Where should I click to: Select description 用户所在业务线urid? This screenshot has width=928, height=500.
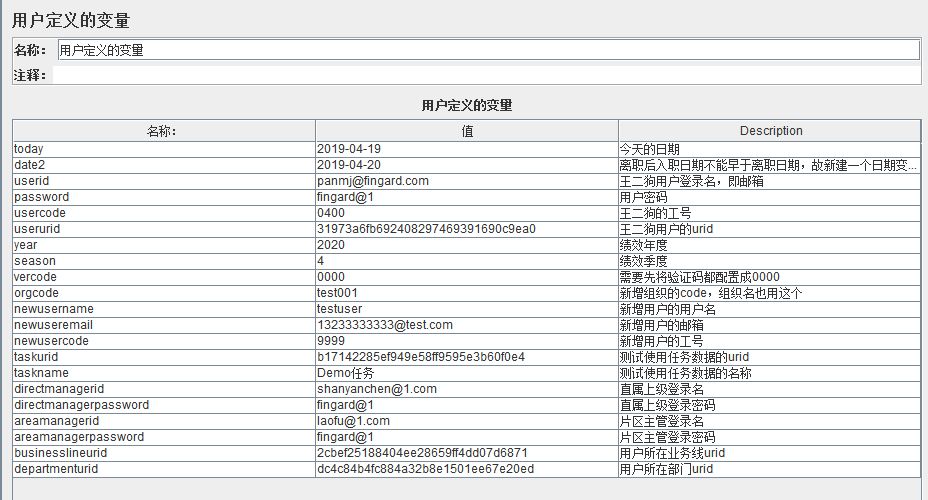pos(770,453)
